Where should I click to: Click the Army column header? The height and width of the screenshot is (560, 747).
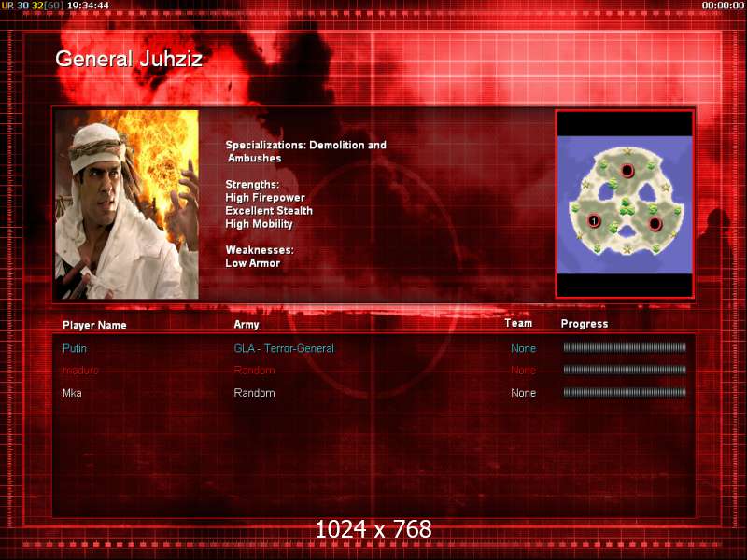247,325
